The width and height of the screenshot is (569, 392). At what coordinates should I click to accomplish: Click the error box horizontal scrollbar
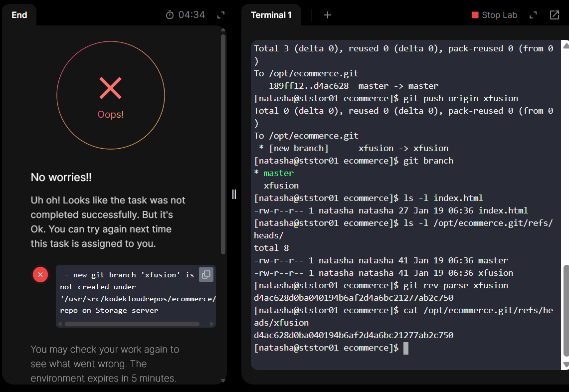pyautogui.click(x=132, y=324)
